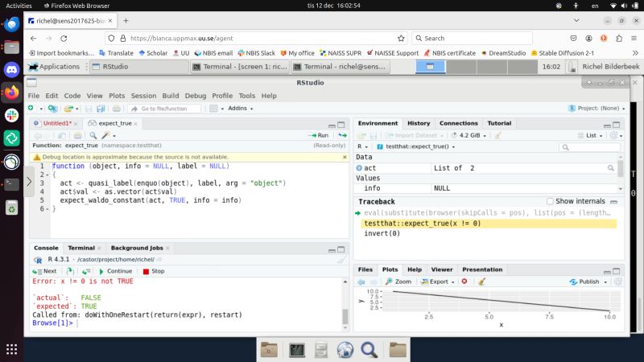Open the Debug menu
The height and width of the screenshot is (362, 644).
pos(196,96)
